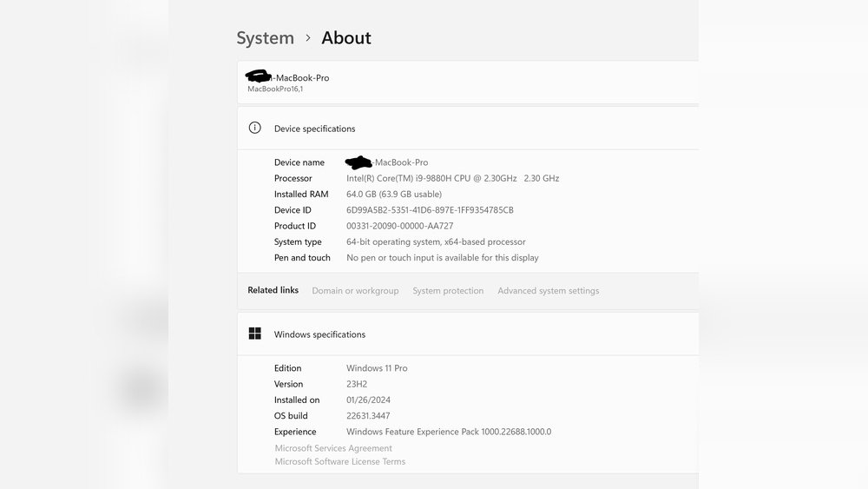Click the Windows logo icon beside Windows specifications

coord(254,334)
